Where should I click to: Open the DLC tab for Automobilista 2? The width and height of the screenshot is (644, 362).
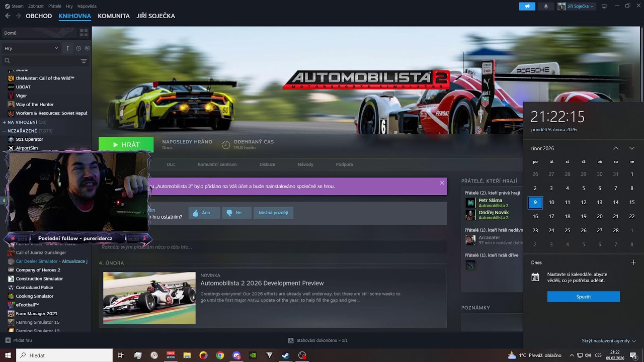(171, 164)
